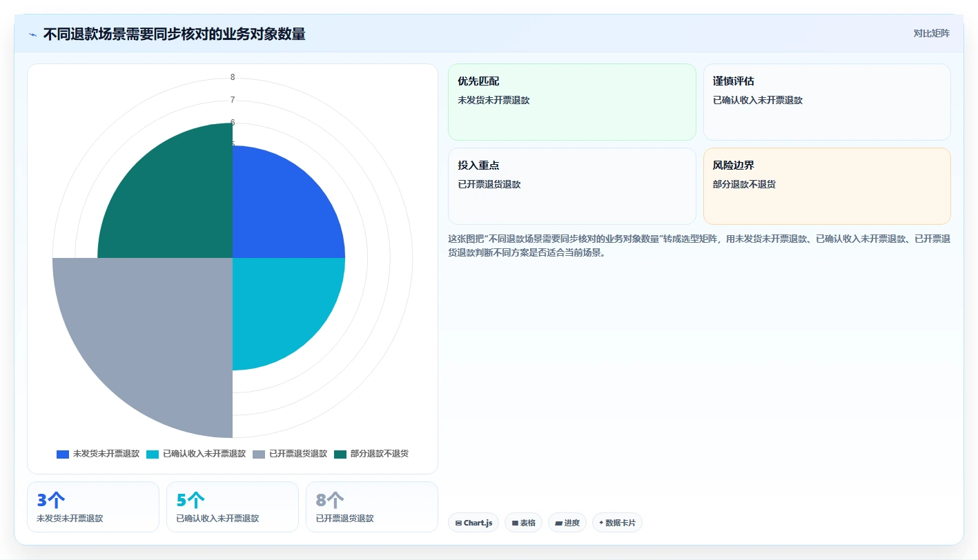Toggle the 未发货未开票退款 legend entry

(98, 454)
